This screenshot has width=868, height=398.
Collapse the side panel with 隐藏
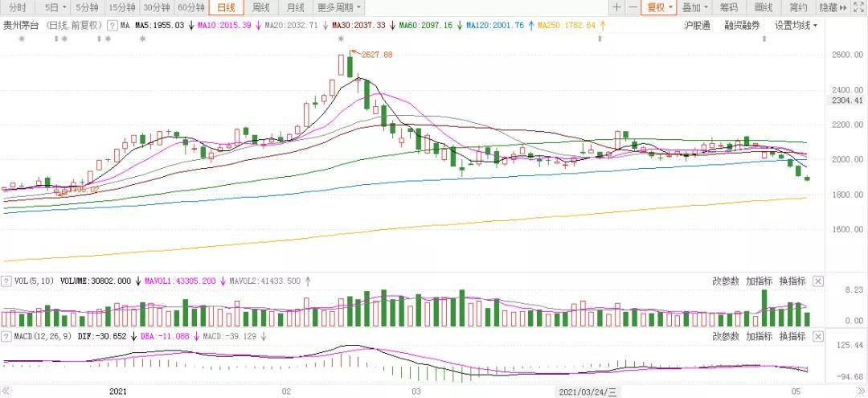(833, 8)
